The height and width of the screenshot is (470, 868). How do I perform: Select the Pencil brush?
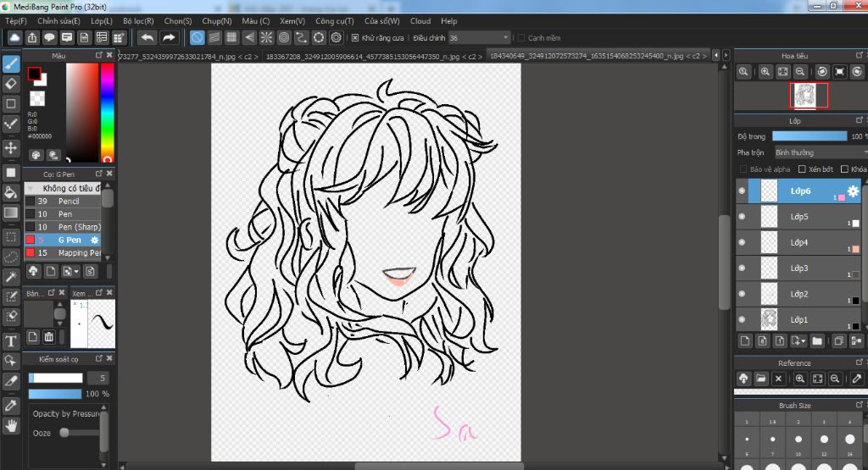click(x=63, y=202)
